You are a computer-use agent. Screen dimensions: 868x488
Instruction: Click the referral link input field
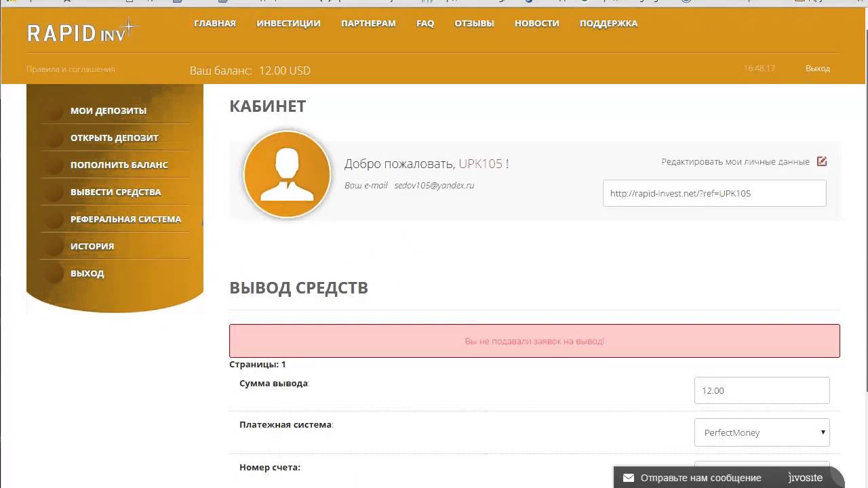tap(714, 193)
